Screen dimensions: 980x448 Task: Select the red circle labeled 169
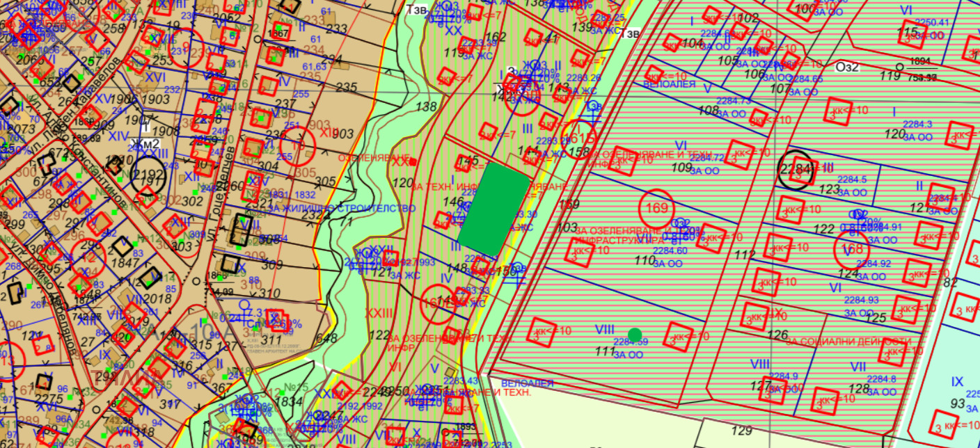(x=657, y=207)
